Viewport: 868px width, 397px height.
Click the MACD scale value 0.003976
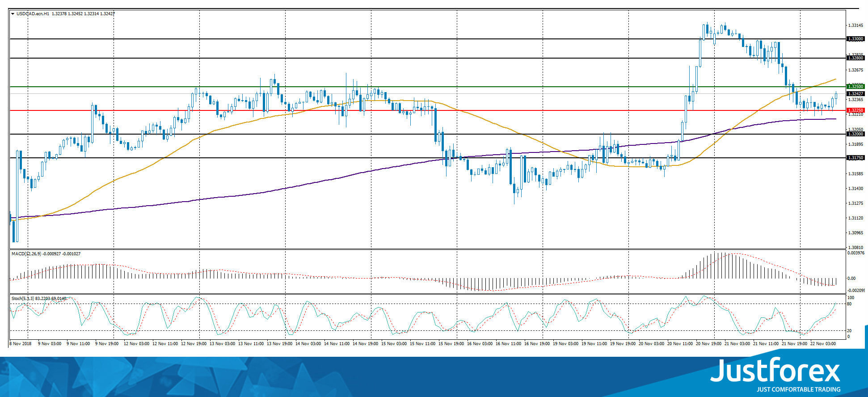coord(856,253)
